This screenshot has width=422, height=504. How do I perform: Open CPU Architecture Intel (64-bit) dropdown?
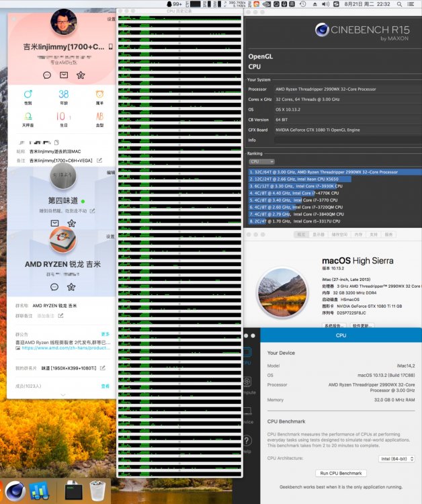click(x=397, y=459)
